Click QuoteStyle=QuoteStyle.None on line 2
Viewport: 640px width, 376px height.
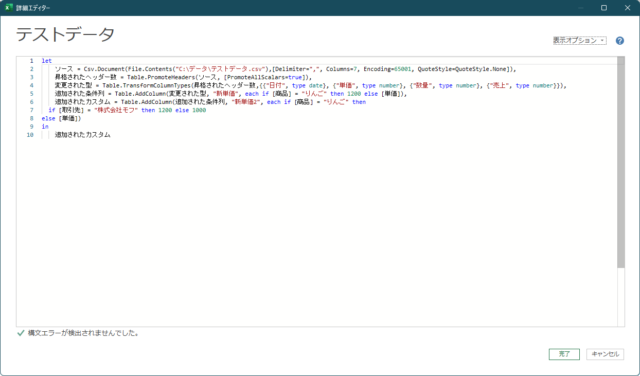coord(462,69)
